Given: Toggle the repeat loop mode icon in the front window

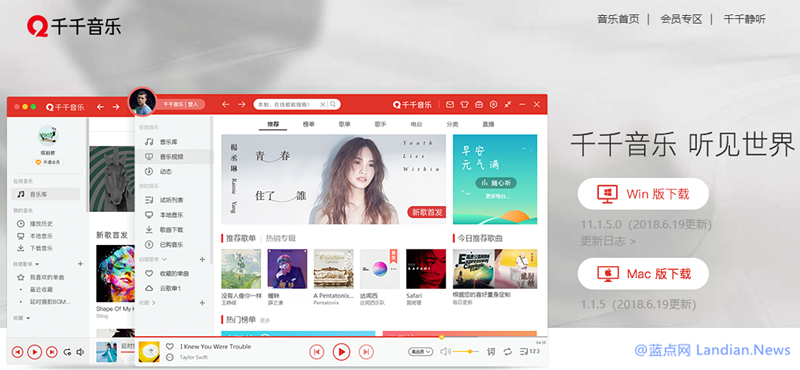Looking at the screenshot, I should (x=508, y=352).
